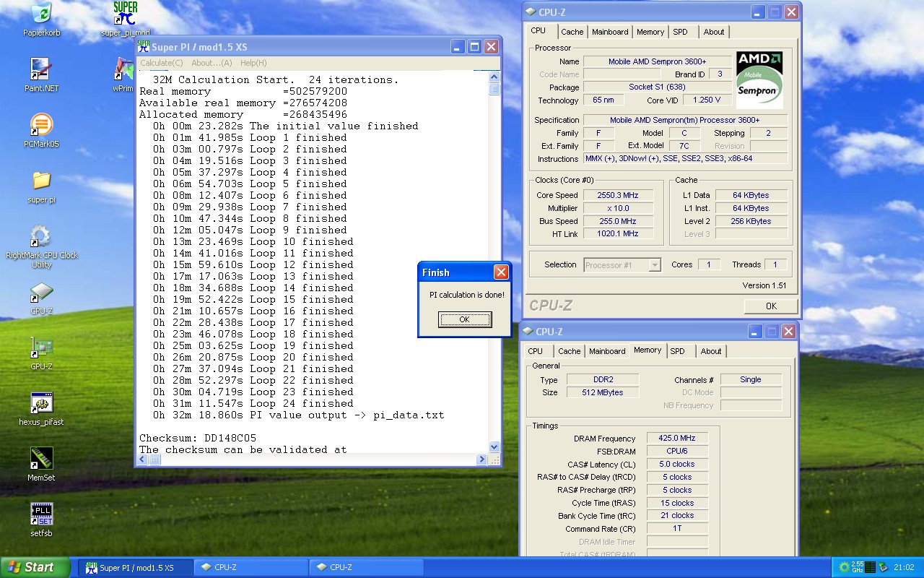Click the upper CPU-Z window title icon
Screen dimensions: 924x578
531,12
